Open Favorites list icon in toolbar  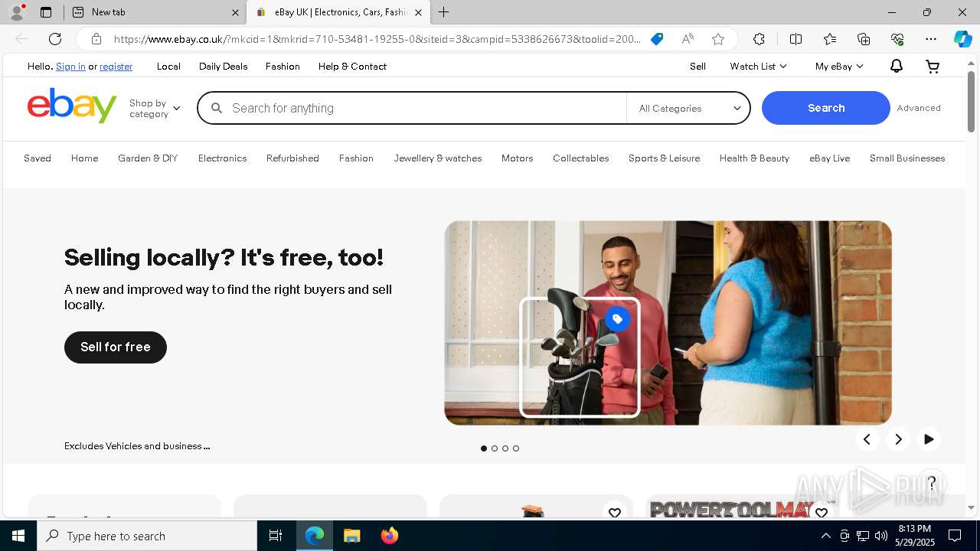click(830, 39)
